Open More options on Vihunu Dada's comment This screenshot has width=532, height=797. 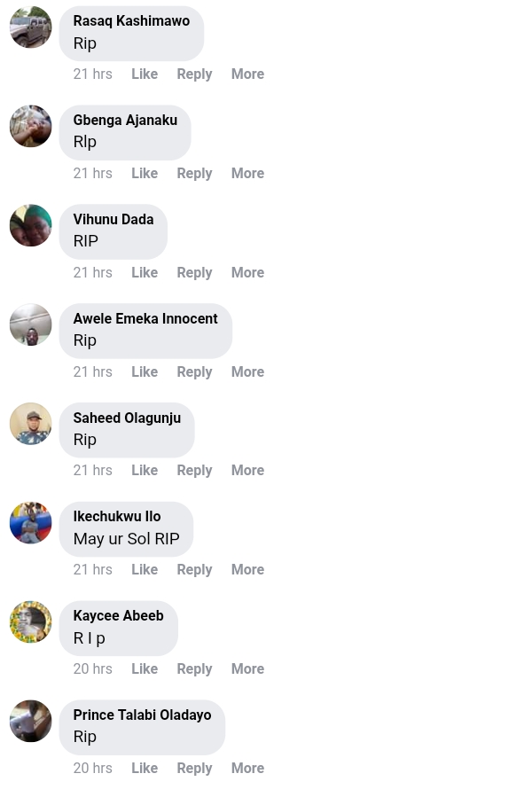point(247,273)
